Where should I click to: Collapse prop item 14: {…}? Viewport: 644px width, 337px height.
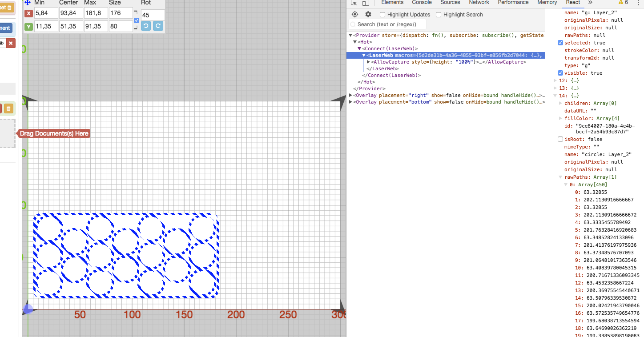pos(555,96)
